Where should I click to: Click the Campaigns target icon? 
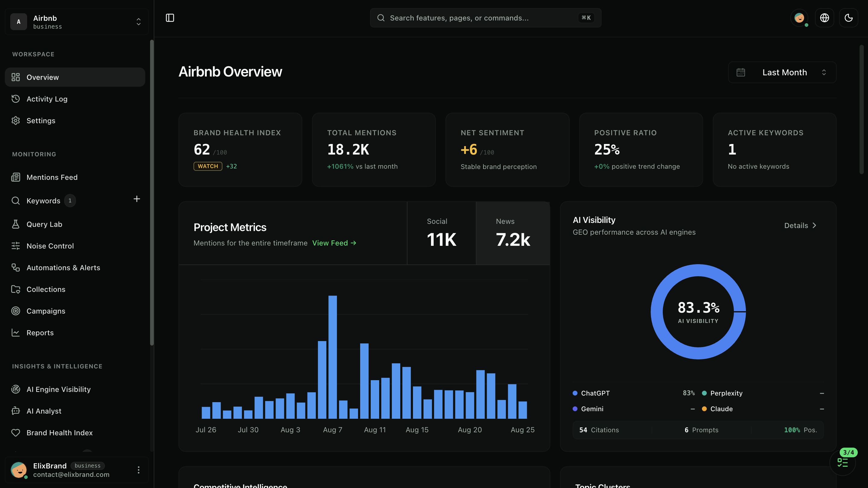pyautogui.click(x=15, y=311)
